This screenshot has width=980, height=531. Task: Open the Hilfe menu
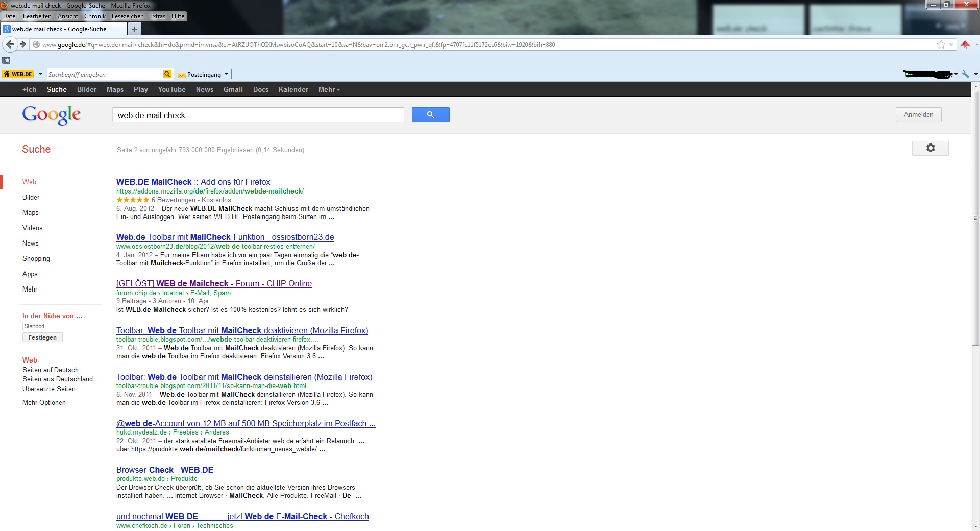pyautogui.click(x=178, y=16)
